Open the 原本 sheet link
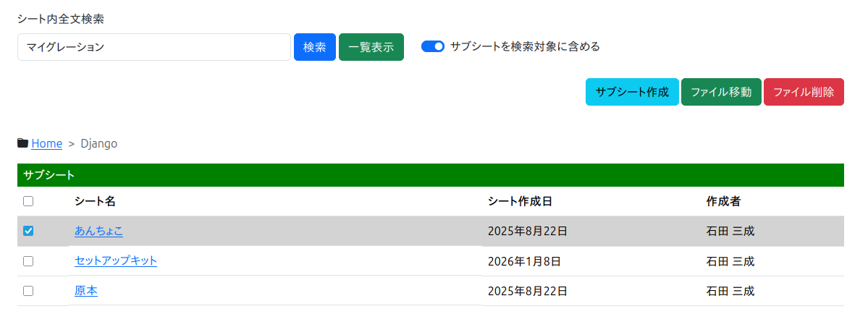The height and width of the screenshot is (322, 868). [x=86, y=291]
